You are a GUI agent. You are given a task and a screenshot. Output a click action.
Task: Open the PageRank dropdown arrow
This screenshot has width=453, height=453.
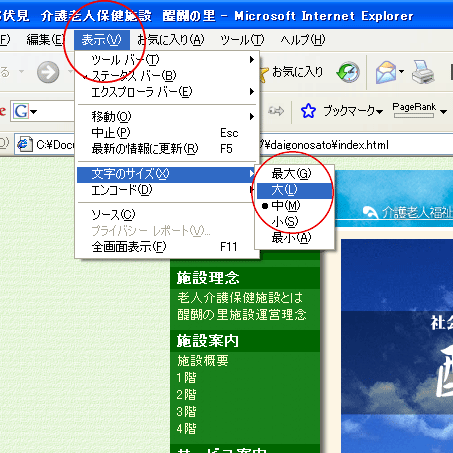[x=443, y=112]
